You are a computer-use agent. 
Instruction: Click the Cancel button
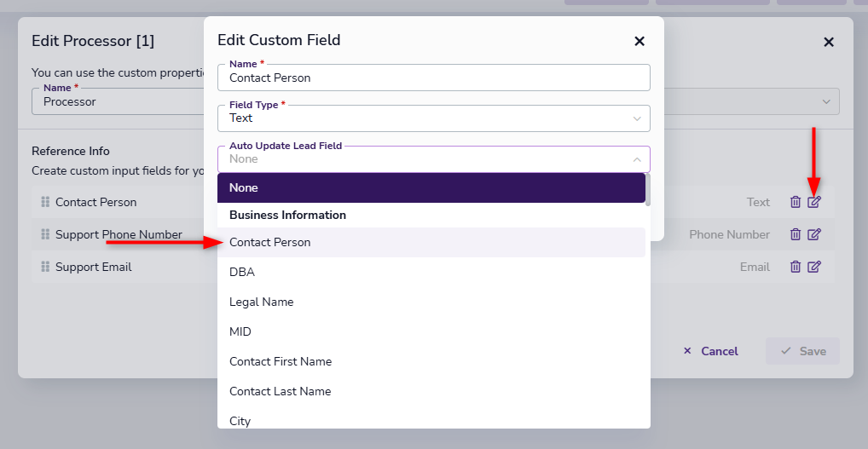click(x=711, y=351)
